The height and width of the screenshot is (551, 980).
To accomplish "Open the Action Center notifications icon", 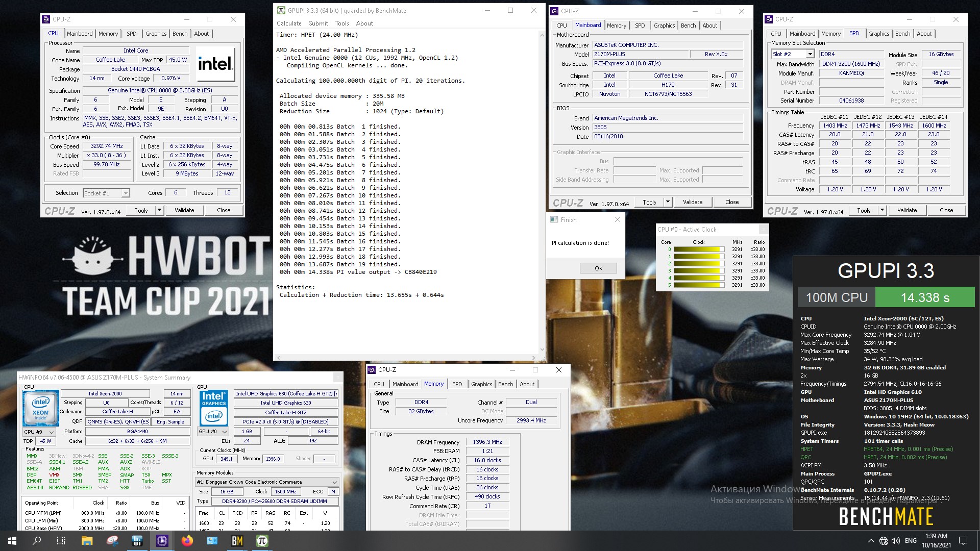I will (963, 541).
